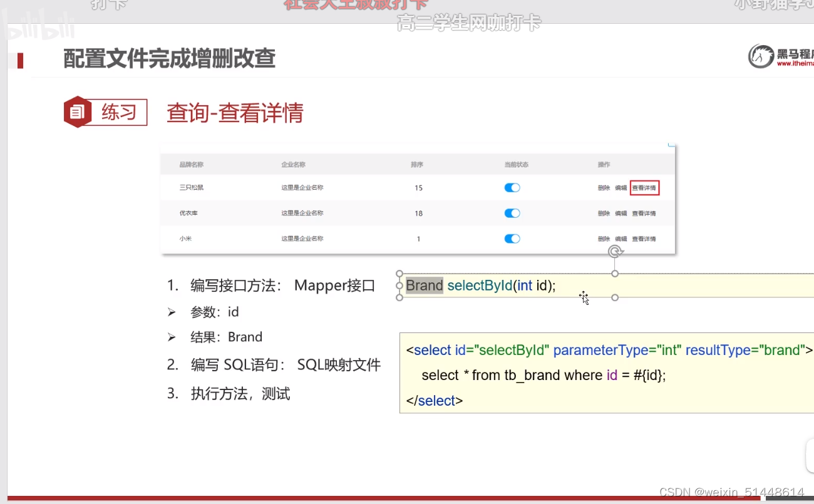Click the 操作 column header
The width and height of the screenshot is (814, 504).
pyautogui.click(x=604, y=165)
